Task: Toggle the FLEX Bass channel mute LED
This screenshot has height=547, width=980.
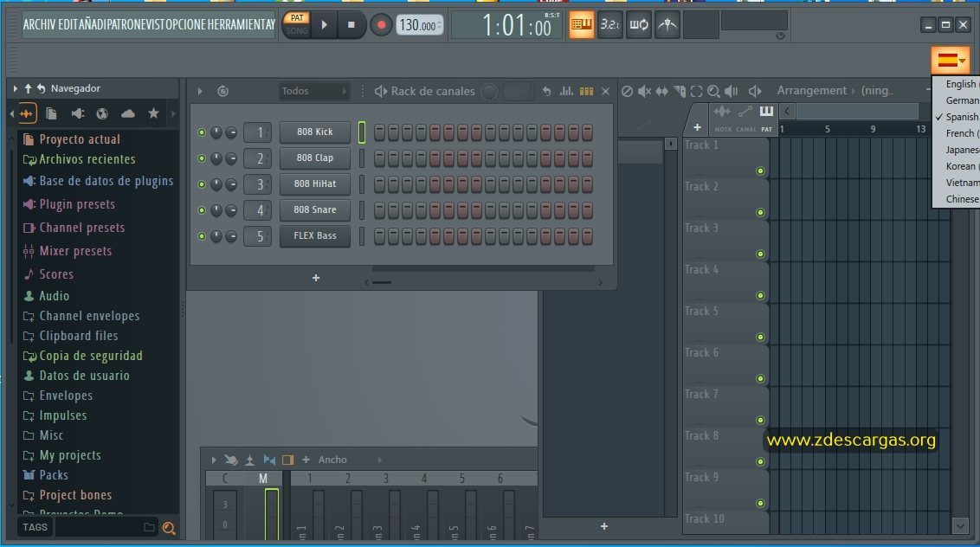Action: pos(201,236)
